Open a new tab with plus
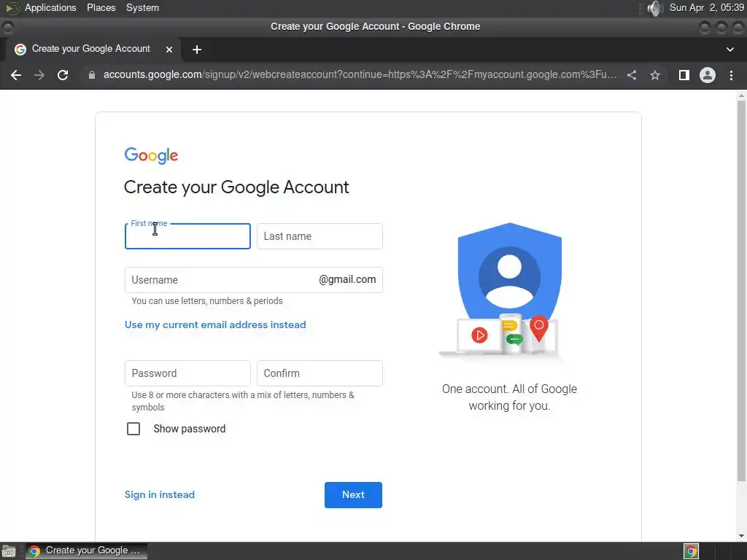This screenshot has width=747, height=560. point(197,50)
